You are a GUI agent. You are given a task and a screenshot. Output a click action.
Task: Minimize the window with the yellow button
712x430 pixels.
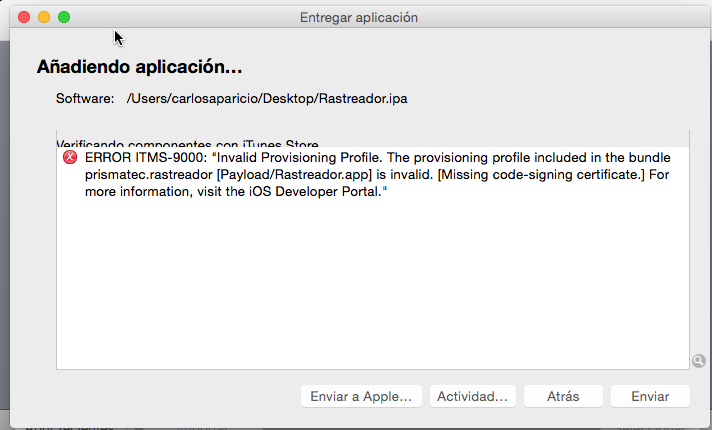44,18
